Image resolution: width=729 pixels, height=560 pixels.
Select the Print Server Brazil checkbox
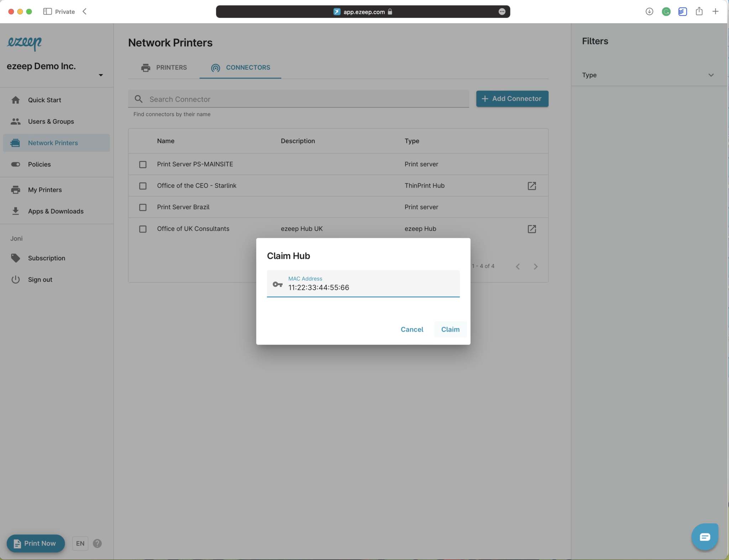tap(143, 207)
